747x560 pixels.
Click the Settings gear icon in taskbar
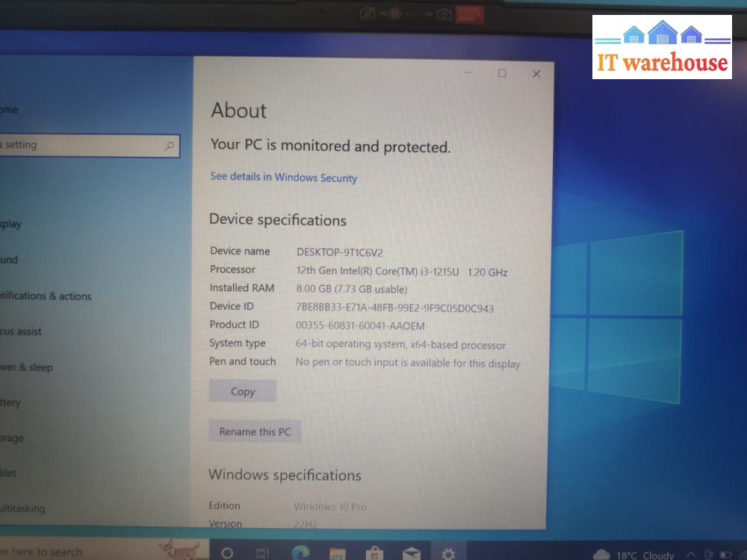click(x=448, y=553)
